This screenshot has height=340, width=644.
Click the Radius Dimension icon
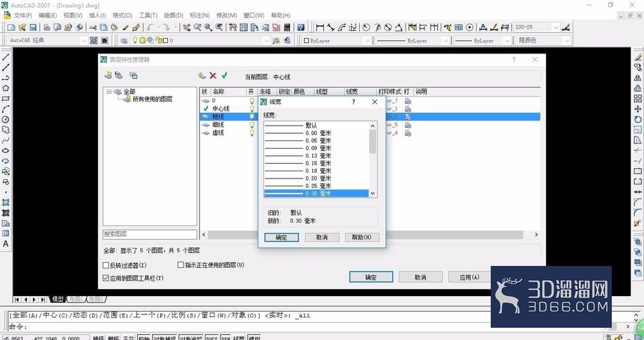pos(366,28)
